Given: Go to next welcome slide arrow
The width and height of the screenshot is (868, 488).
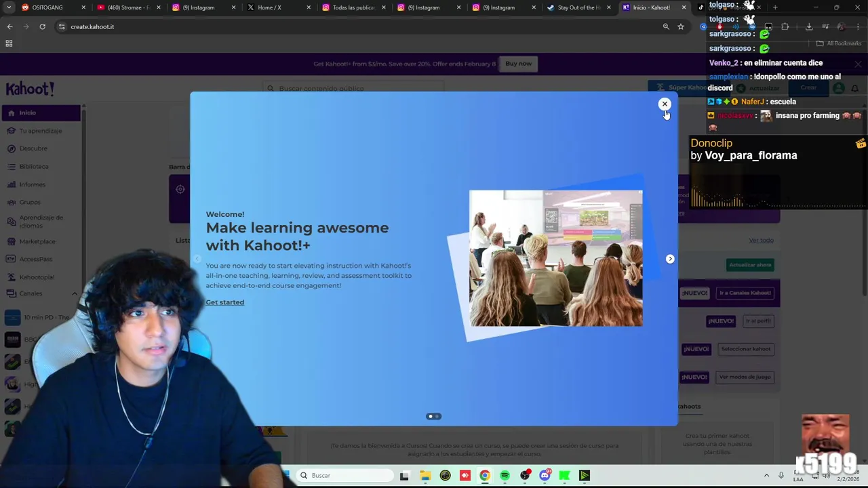Looking at the screenshot, I should (670, 259).
